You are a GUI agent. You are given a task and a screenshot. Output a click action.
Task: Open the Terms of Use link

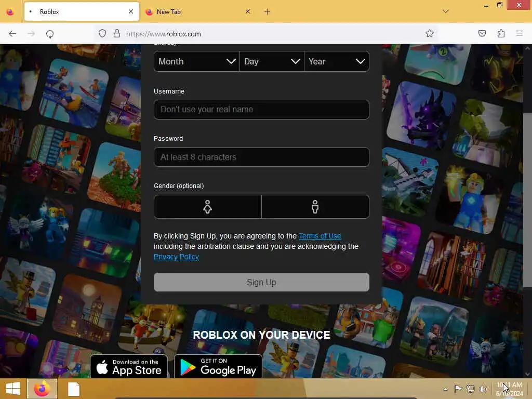coord(320,236)
